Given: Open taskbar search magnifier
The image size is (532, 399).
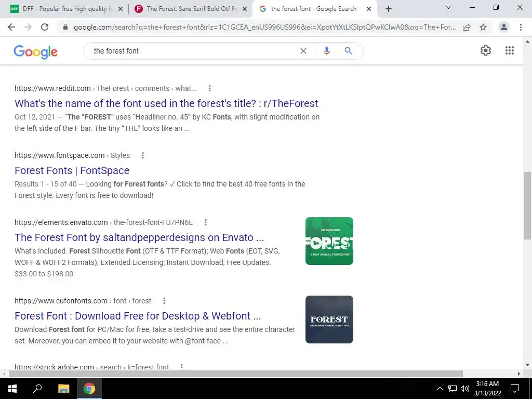Looking at the screenshot, I should 37,389.
